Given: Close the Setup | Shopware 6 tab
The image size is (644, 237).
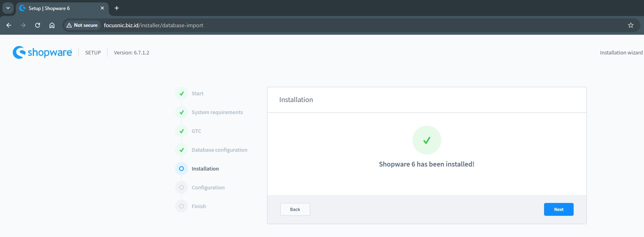Looking at the screenshot, I should (102, 8).
